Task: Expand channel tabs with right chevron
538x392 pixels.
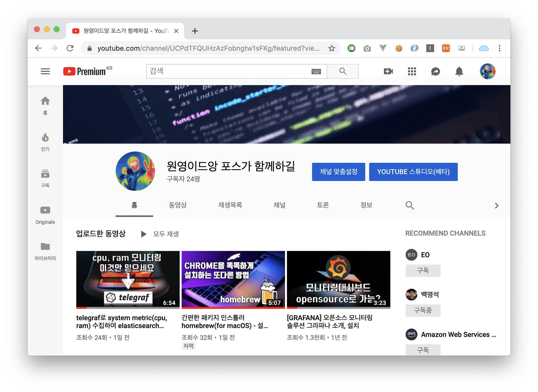Action: tap(496, 206)
